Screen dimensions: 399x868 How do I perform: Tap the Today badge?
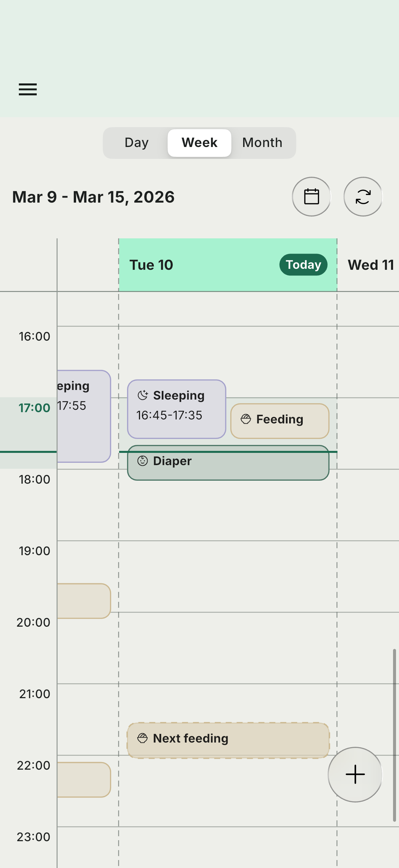click(303, 265)
